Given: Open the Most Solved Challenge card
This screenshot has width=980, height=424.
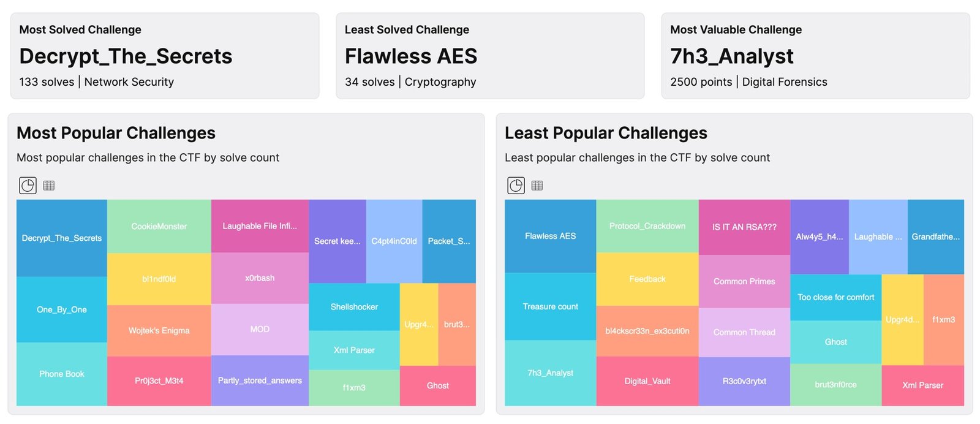Looking at the screenshot, I should coord(164,56).
